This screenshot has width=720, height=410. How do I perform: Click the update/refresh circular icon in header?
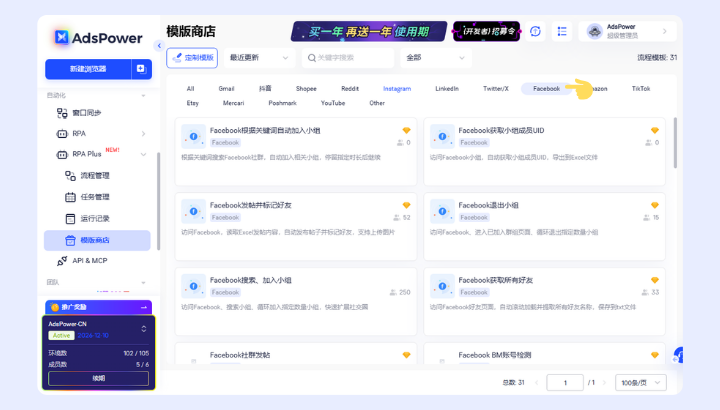(535, 31)
